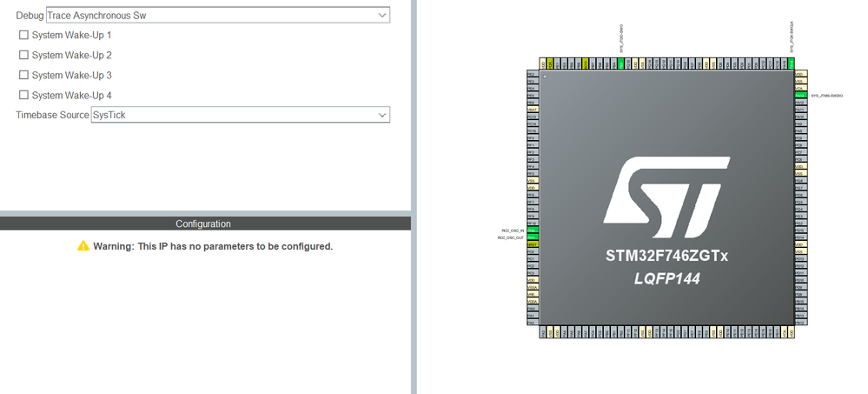Tick the System Wake-Up 3 checkbox
Image resolution: width=868 pixels, height=394 pixels.
[x=23, y=75]
